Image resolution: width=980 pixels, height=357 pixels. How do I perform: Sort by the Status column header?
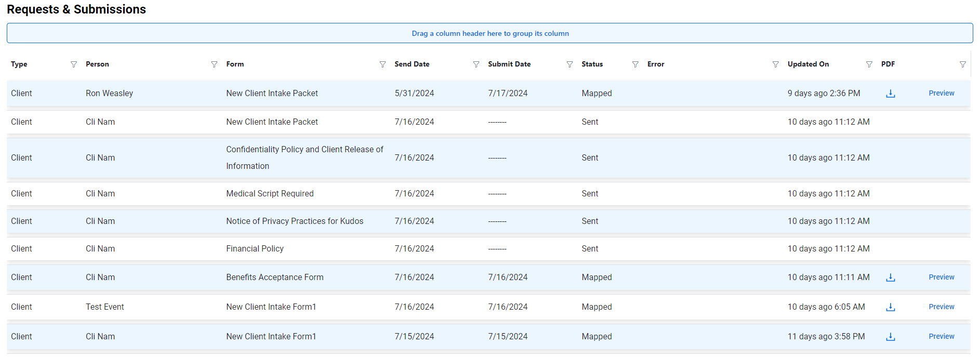(592, 64)
